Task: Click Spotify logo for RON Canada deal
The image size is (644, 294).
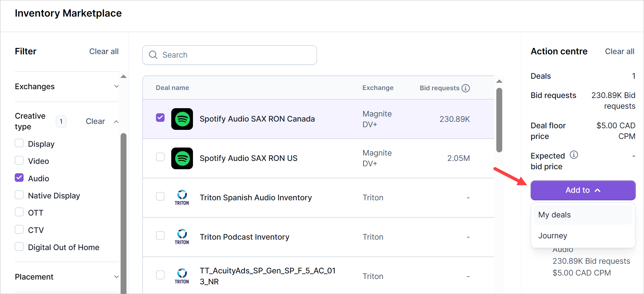Action: click(x=182, y=119)
